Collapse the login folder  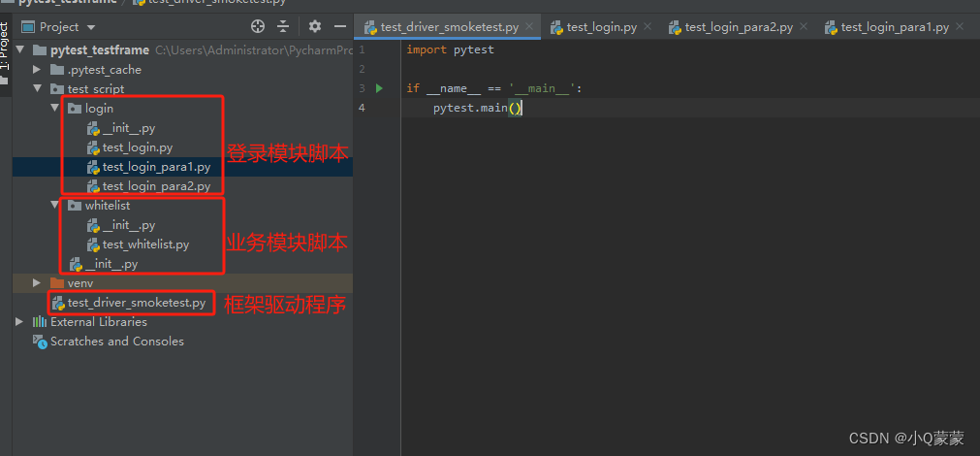54,109
